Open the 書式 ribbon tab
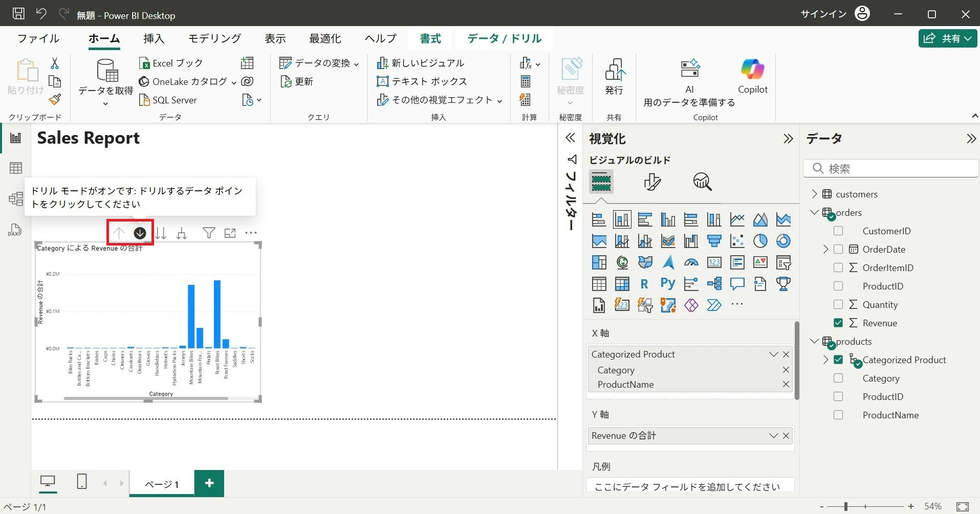 point(430,38)
